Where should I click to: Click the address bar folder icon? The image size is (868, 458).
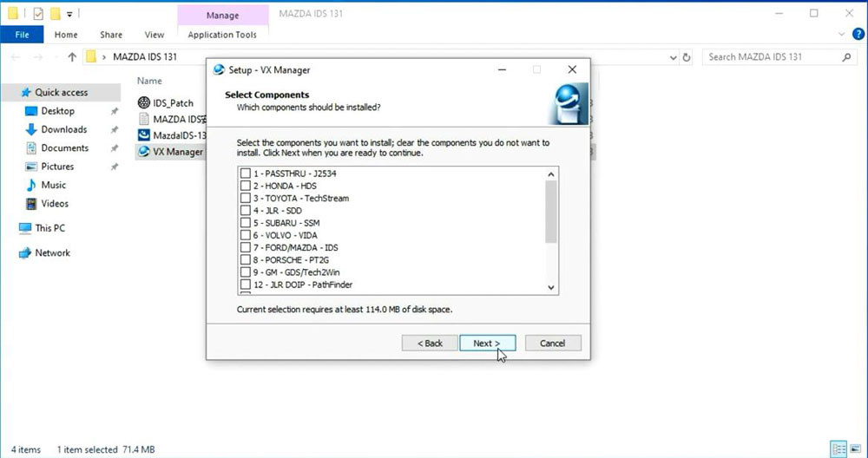pos(91,57)
